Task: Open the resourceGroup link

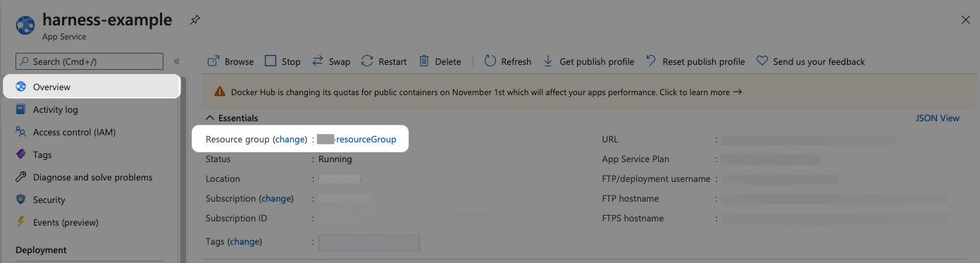Action: coord(356,140)
